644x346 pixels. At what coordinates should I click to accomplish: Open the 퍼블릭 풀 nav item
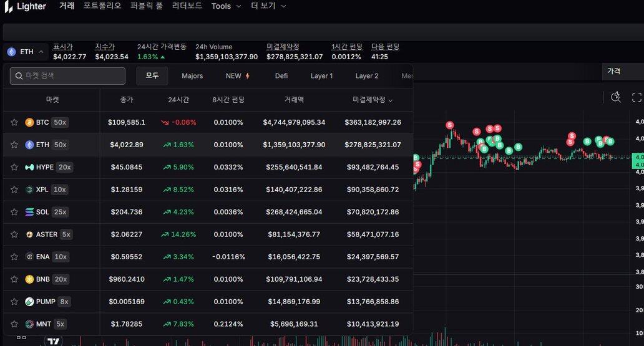tap(147, 6)
